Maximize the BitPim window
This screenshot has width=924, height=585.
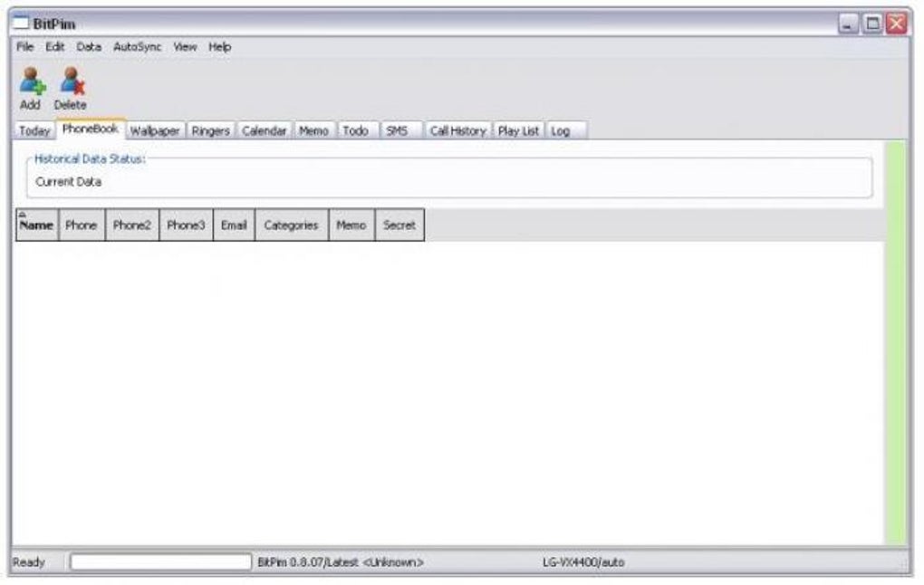tap(872, 24)
